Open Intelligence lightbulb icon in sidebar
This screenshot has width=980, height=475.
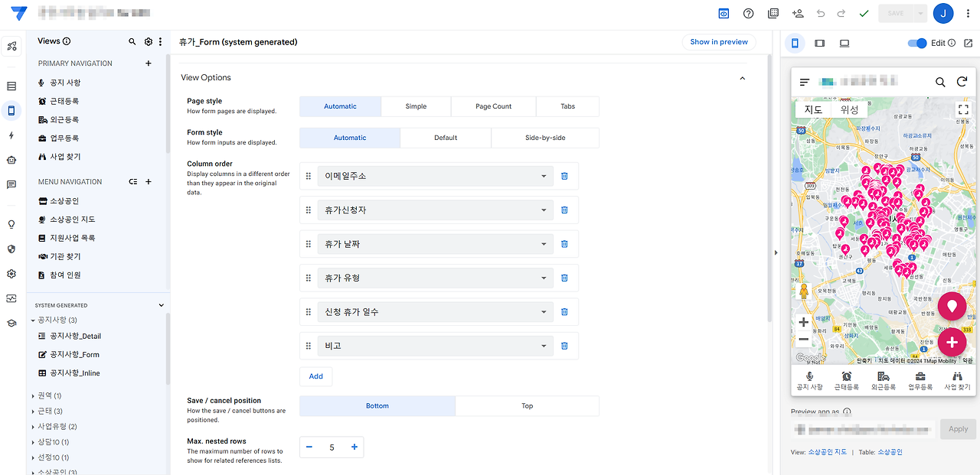click(11, 224)
